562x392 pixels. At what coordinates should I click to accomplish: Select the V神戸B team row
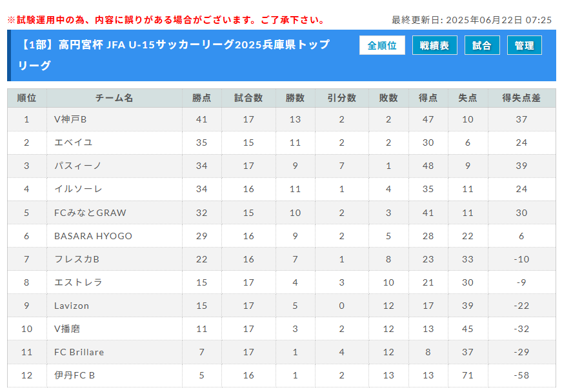coord(281,119)
